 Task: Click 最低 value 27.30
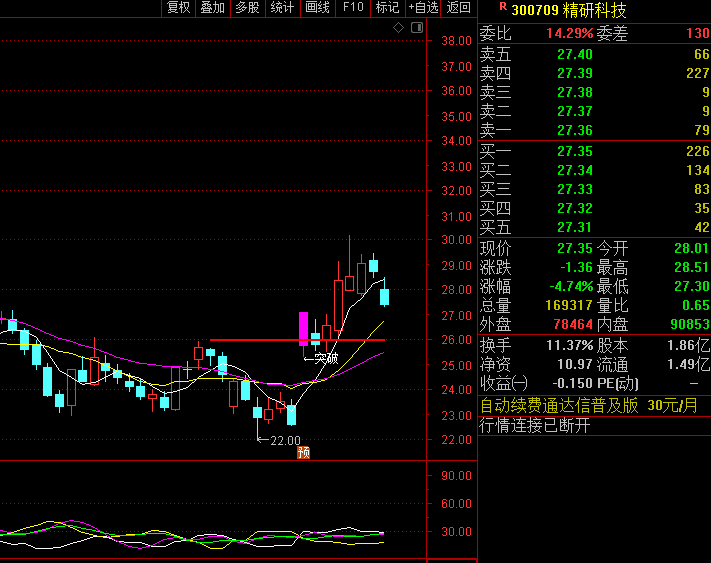pyautogui.click(x=692, y=286)
